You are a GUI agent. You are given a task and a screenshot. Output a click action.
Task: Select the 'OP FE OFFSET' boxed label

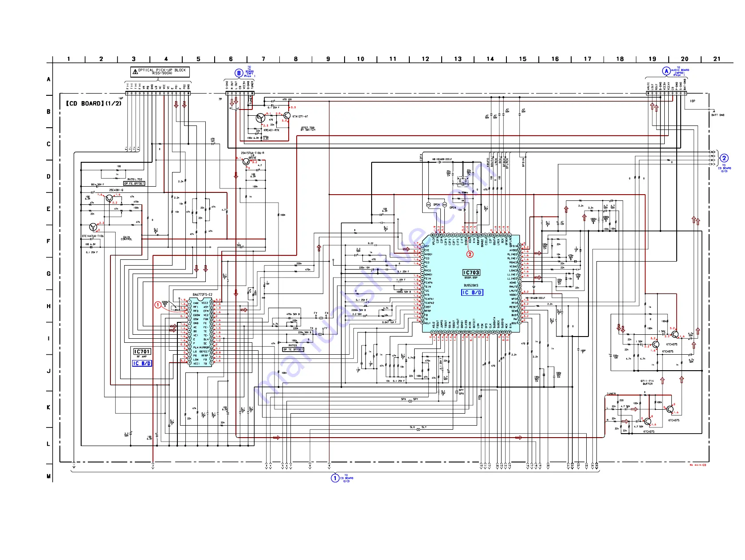[134, 183]
